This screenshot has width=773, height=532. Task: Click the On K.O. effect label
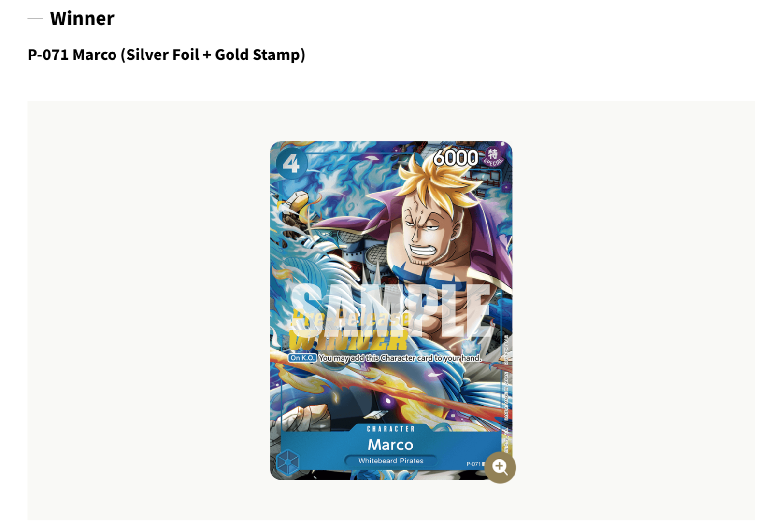pos(302,358)
